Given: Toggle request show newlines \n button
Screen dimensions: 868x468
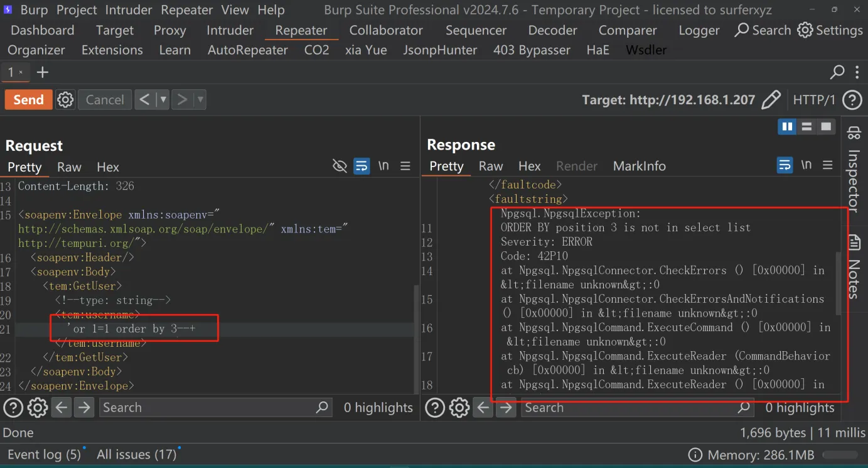Looking at the screenshot, I should (383, 166).
